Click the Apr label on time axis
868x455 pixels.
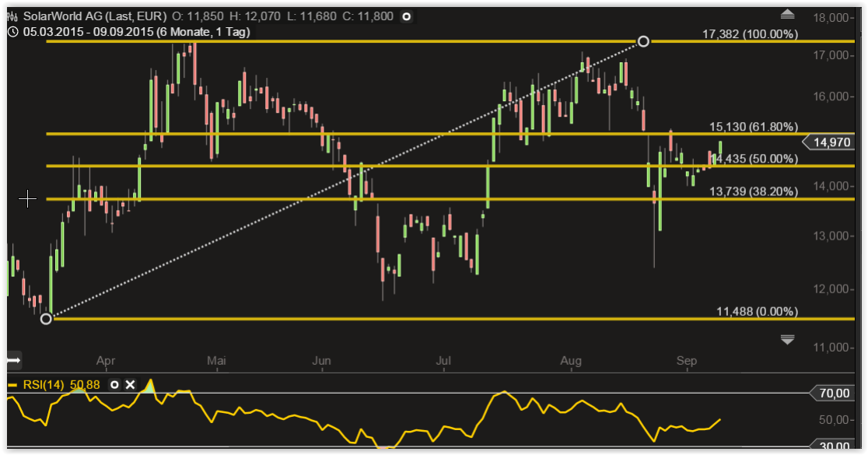click(x=106, y=361)
